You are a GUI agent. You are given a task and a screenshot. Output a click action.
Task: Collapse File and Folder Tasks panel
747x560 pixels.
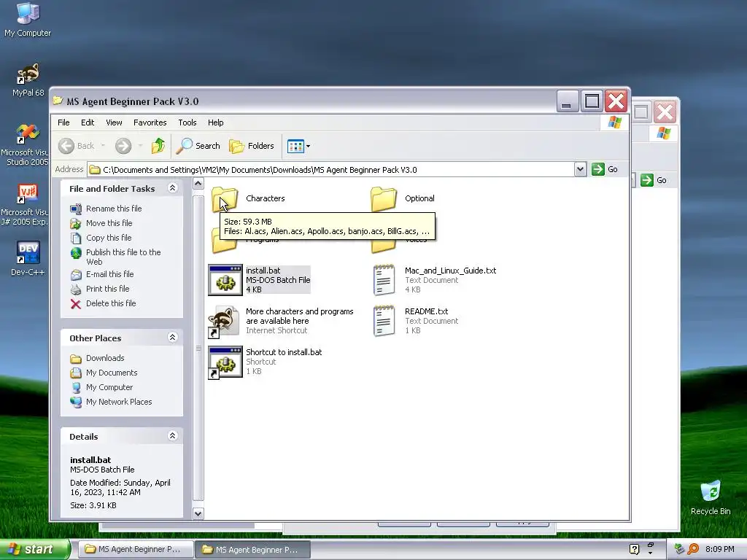172,189
